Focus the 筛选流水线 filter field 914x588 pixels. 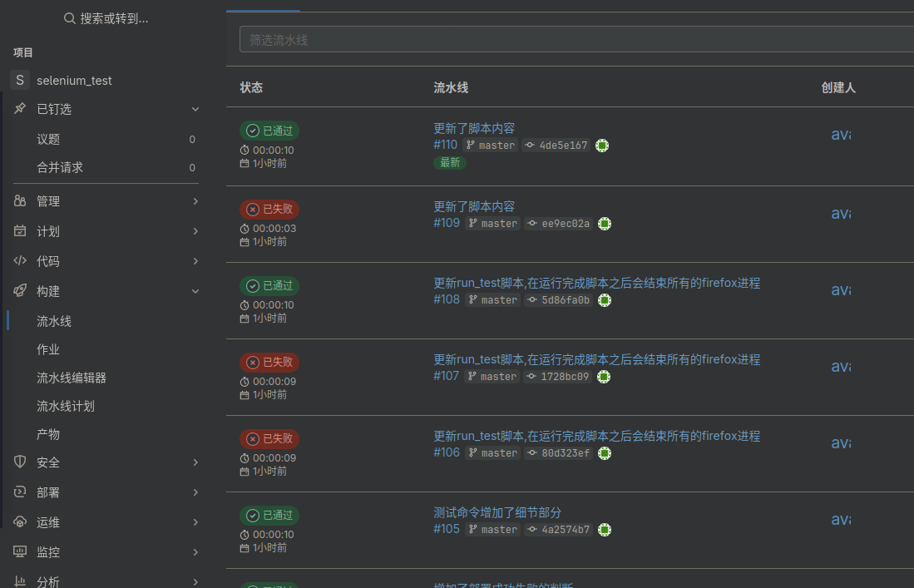[576, 40]
